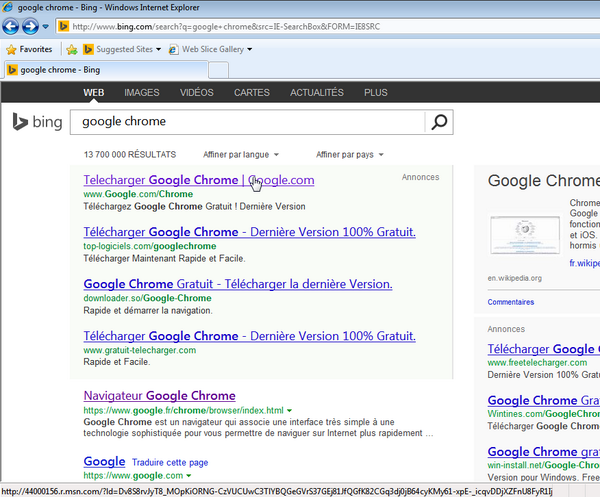The height and width of the screenshot is (497, 600).
Task: Open 'Google Chrome Gratuit - Télécharger la dernière Version' link
Action: tap(238, 284)
